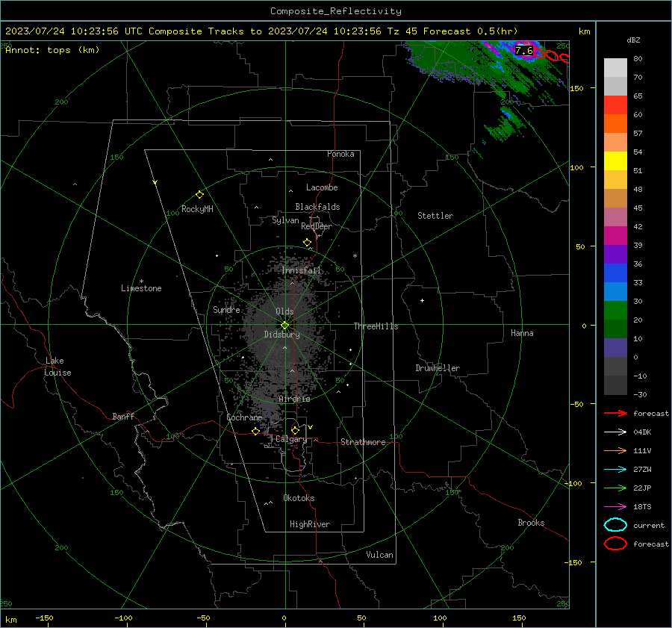Click the Drumheller label
Image resolution: width=672 pixels, height=628 pixels.
tap(438, 368)
